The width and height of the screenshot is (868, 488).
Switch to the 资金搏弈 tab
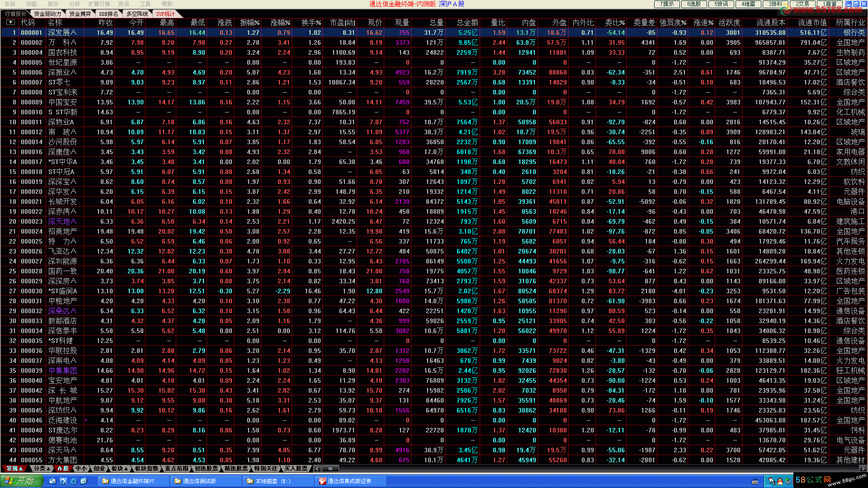coord(80,14)
